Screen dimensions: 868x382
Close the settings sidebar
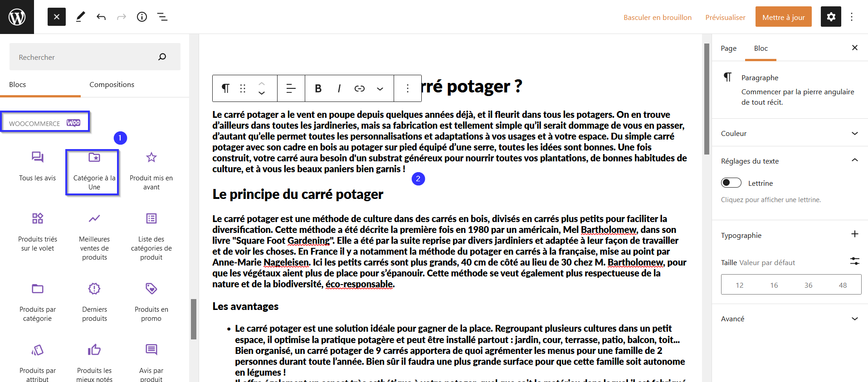coord(855,48)
